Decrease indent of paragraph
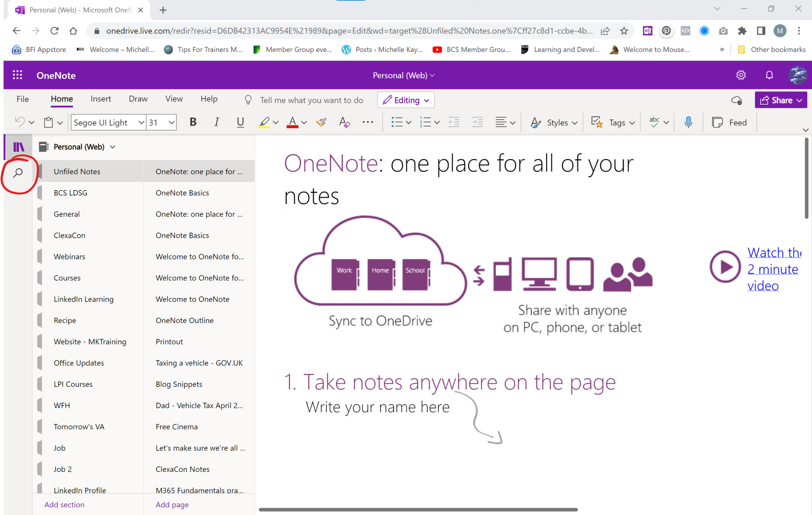 point(454,122)
